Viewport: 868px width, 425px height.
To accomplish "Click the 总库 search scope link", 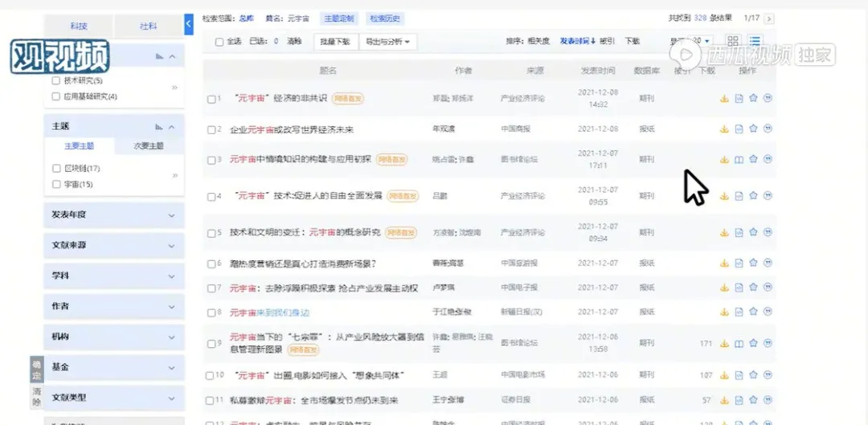I will pos(246,18).
